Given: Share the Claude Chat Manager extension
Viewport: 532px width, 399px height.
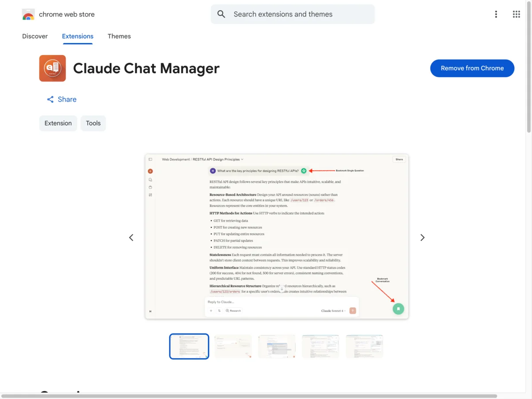Looking at the screenshot, I should coord(61,99).
